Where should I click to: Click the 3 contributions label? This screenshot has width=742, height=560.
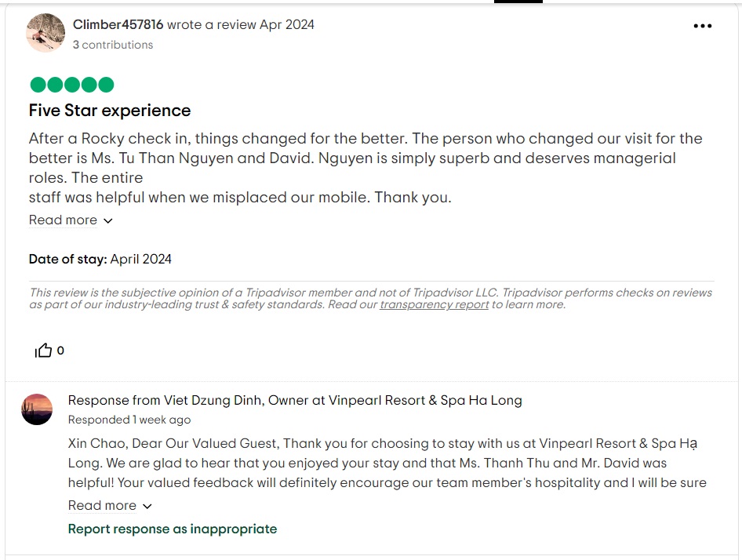[113, 45]
